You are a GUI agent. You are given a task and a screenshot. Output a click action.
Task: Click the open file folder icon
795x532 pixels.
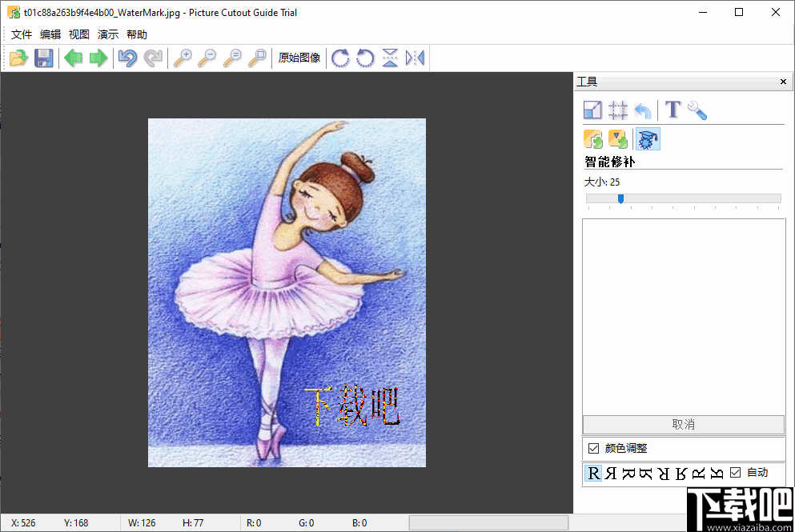(x=18, y=58)
